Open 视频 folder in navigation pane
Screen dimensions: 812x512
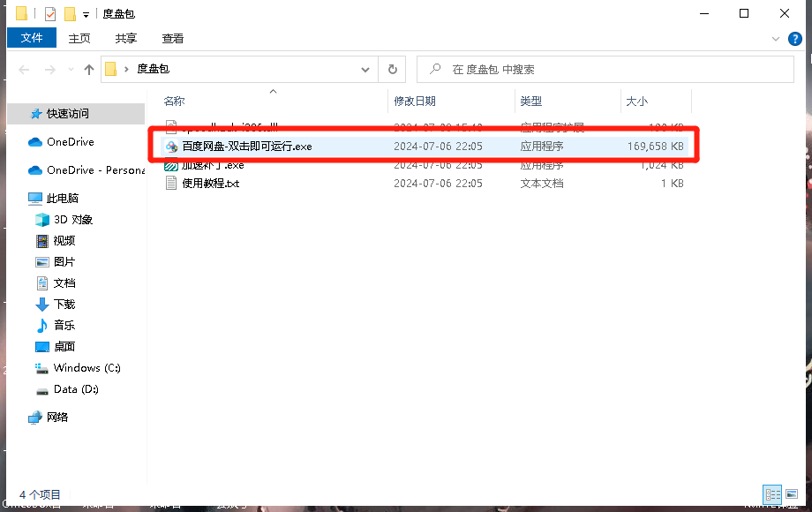[64, 241]
